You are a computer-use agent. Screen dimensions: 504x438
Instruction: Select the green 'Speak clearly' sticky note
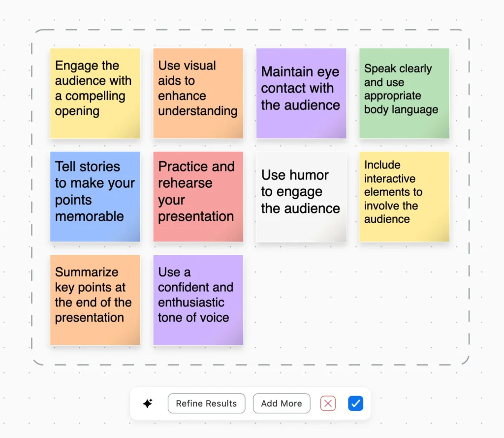tap(404, 93)
